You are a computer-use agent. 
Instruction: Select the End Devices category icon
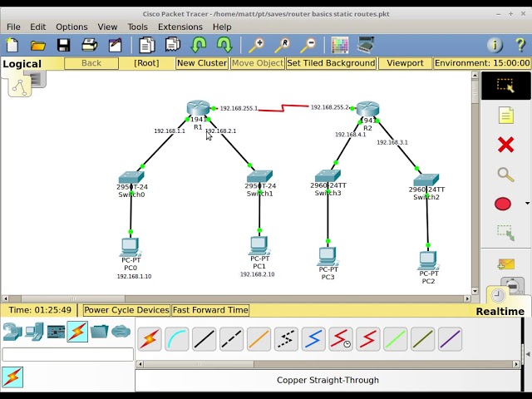(x=34, y=332)
